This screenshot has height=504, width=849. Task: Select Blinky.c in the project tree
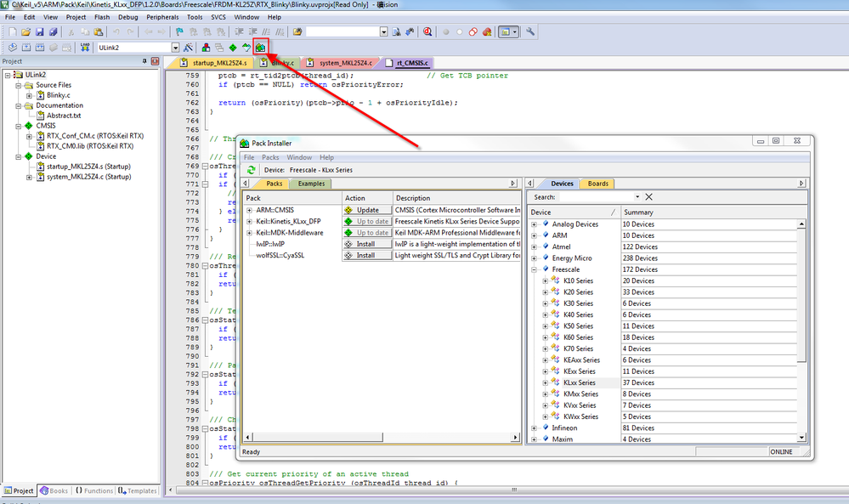pyautogui.click(x=58, y=95)
